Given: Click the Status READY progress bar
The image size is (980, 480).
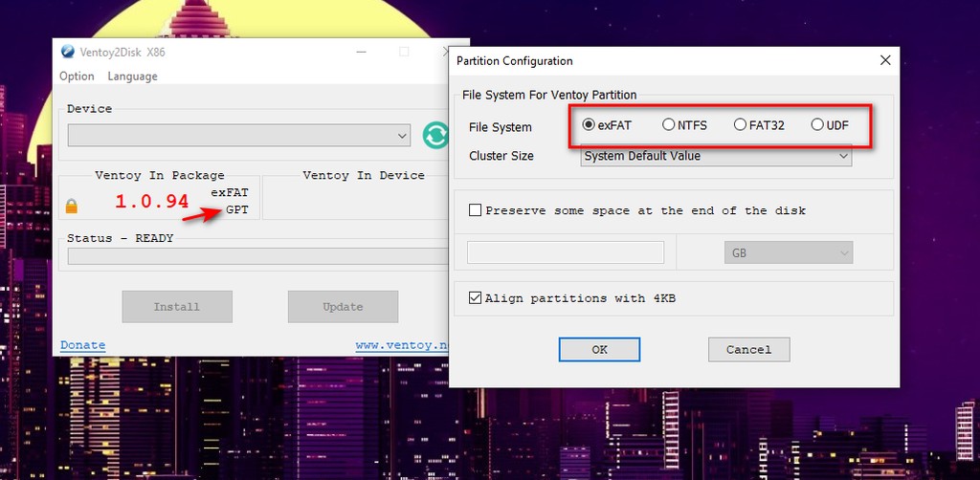Looking at the screenshot, I should (258, 256).
